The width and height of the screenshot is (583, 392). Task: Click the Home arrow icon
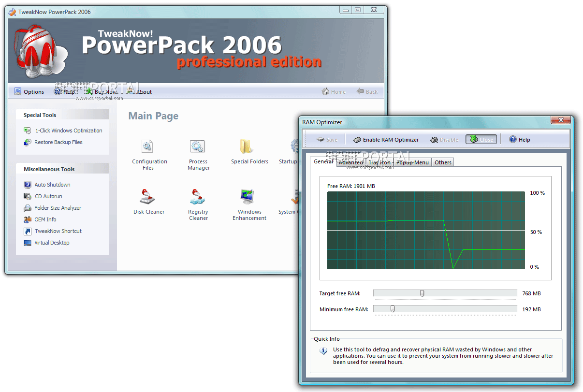pyautogui.click(x=326, y=91)
